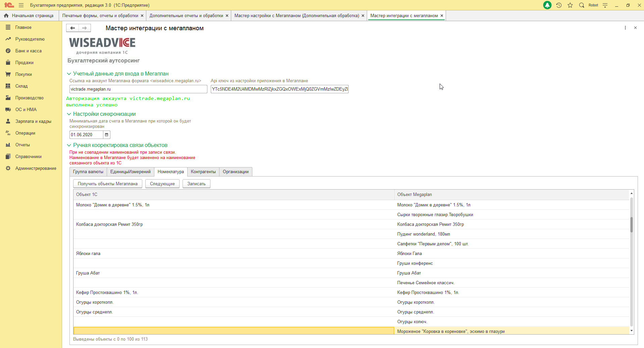This screenshot has width=644, height=348.
Task: Click the Следующие button
Action: (162, 184)
